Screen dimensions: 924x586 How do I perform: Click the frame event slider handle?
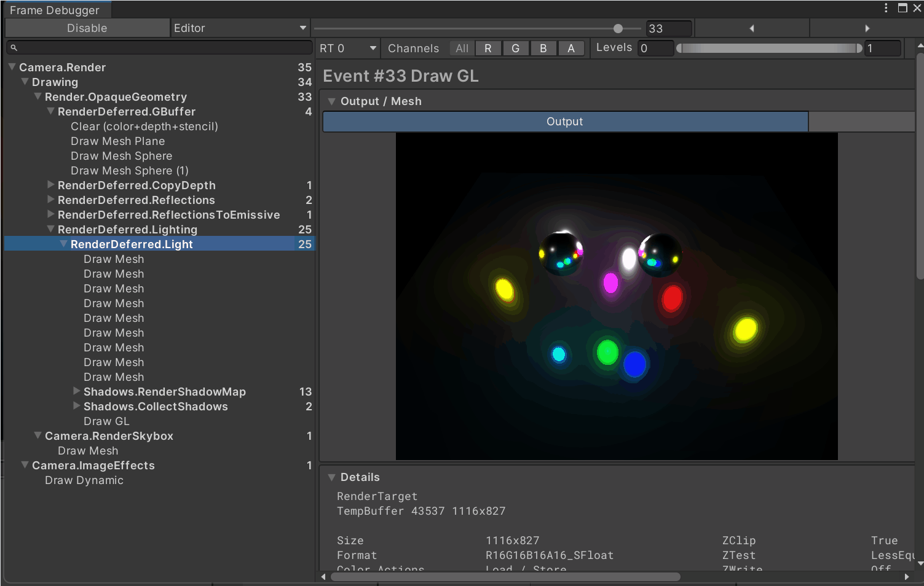618,28
